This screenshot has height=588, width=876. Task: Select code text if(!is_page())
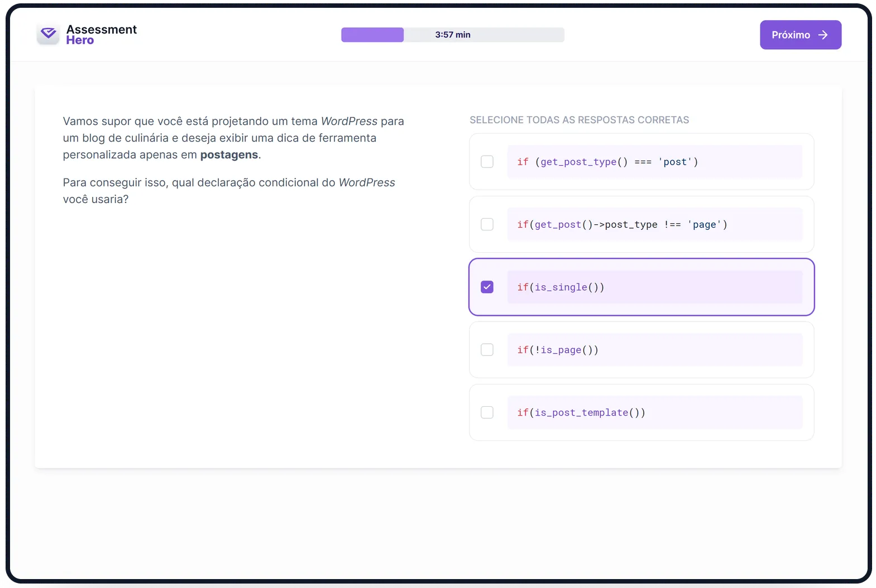(x=558, y=350)
